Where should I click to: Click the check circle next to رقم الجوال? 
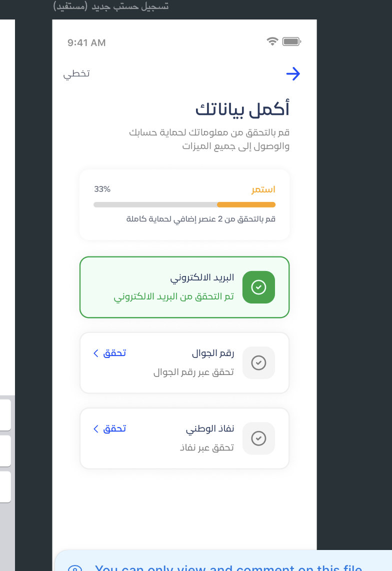(258, 363)
